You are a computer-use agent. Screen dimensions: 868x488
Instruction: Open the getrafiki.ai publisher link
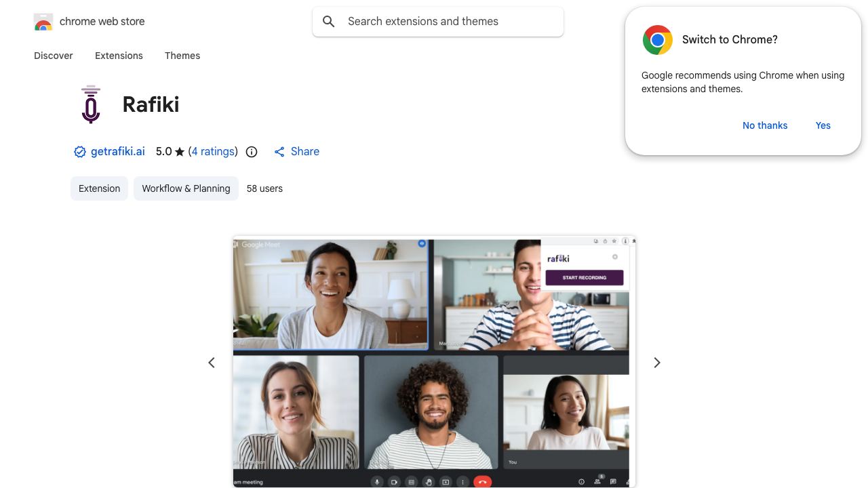118,152
